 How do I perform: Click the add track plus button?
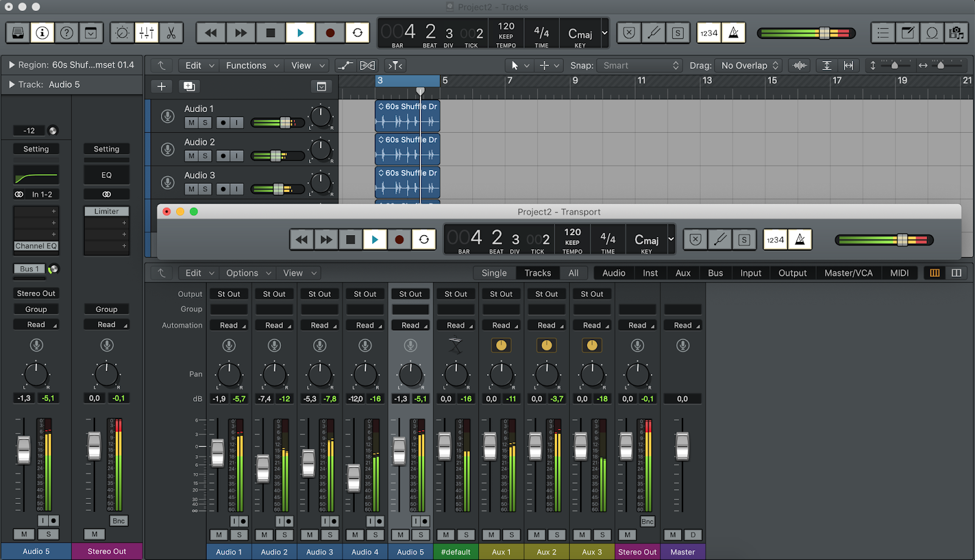click(x=161, y=87)
